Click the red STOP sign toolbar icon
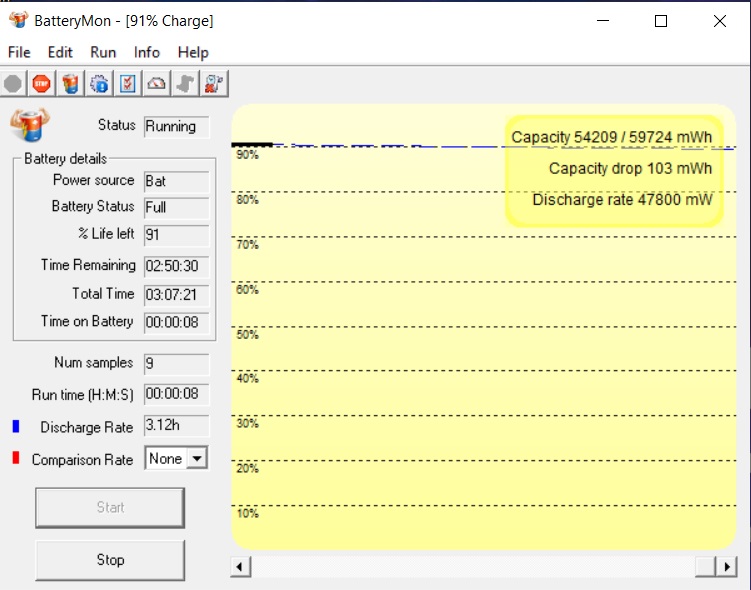Screen dimensions: 751x590 pos(41,84)
